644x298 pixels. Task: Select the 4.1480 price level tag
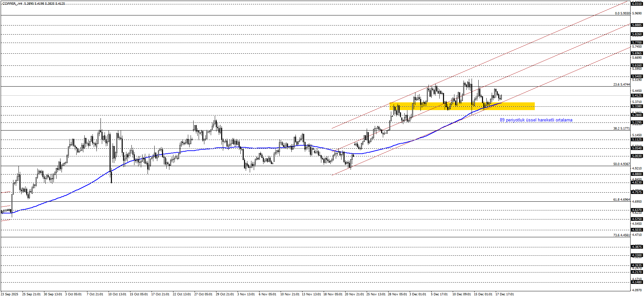click(637, 282)
